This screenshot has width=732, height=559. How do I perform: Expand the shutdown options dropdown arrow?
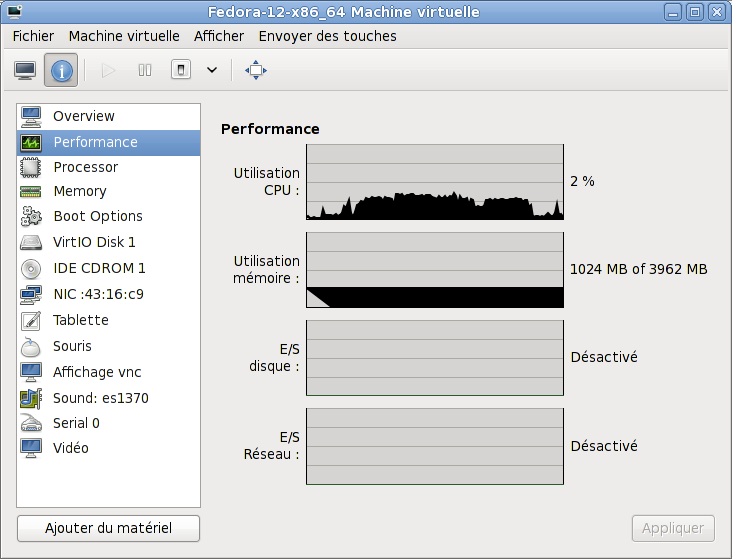point(211,70)
